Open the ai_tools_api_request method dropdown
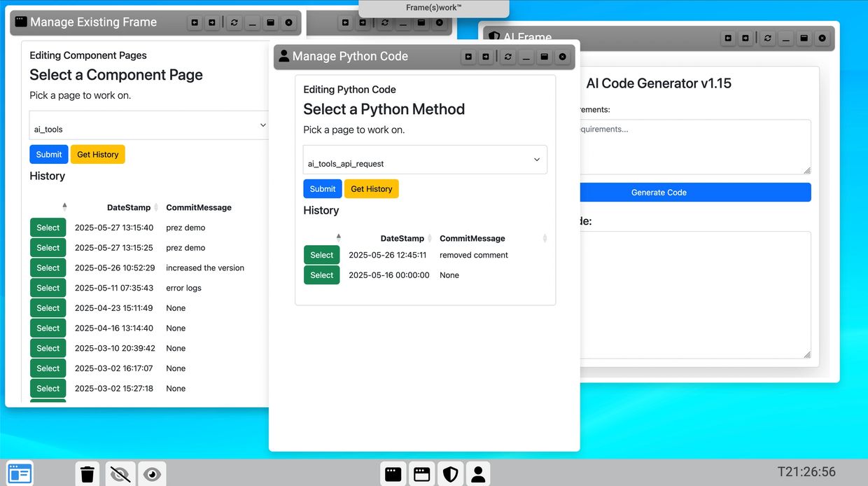The width and height of the screenshot is (868, 486). (x=425, y=160)
